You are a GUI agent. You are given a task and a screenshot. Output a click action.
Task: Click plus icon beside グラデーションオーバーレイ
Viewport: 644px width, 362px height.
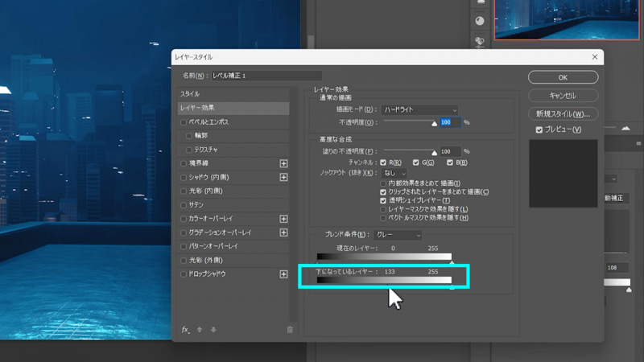click(x=283, y=232)
